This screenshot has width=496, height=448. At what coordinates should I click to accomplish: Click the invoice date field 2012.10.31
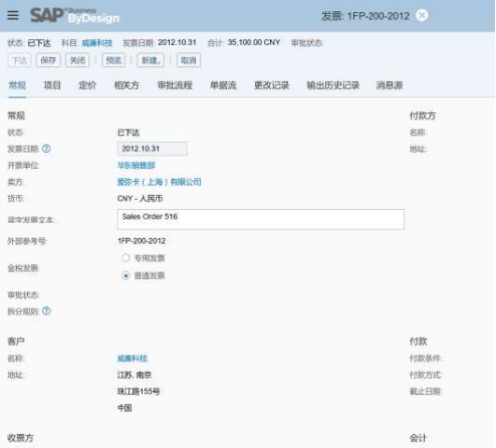click(x=152, y=148)
